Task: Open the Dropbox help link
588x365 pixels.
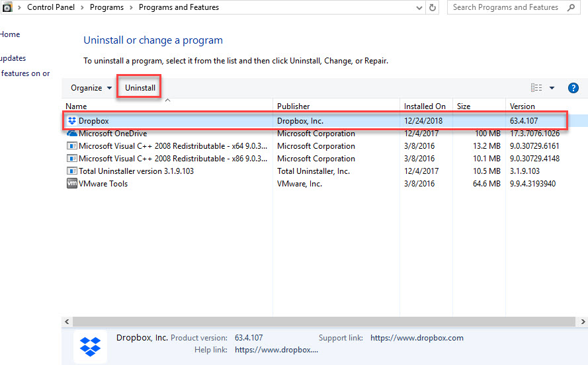Action: 276,350
